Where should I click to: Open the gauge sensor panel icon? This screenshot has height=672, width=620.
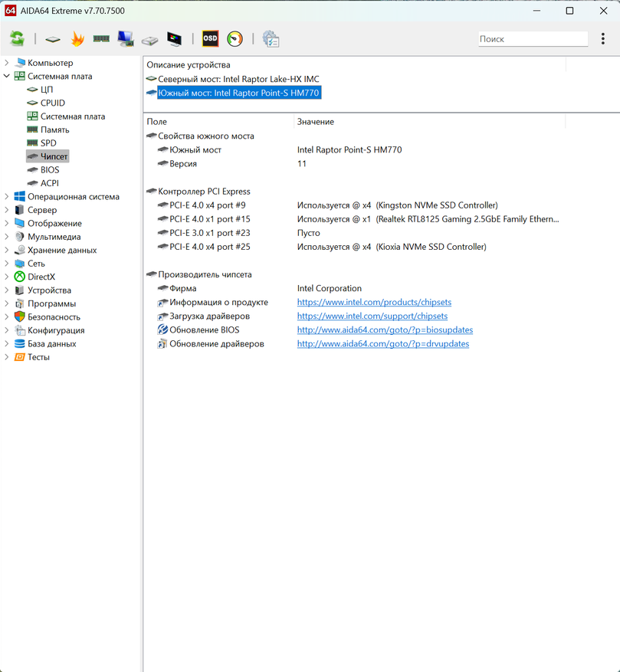235,38
